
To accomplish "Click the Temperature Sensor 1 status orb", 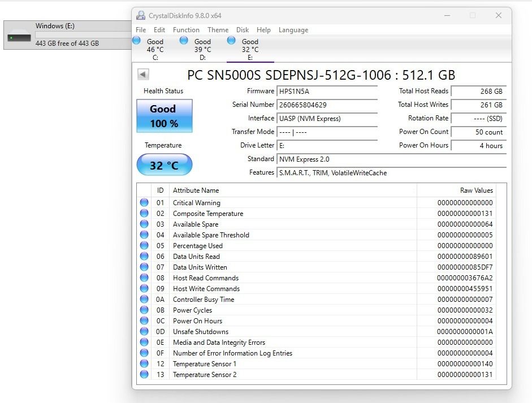I will (144, 363).
